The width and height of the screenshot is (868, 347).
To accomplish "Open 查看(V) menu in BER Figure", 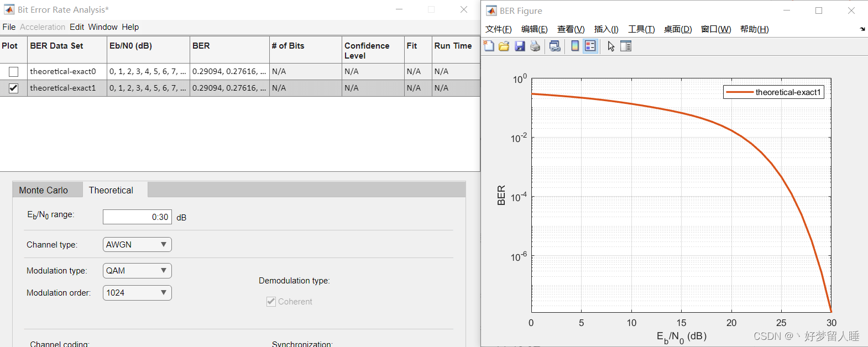I will click(x=571, y=29).
